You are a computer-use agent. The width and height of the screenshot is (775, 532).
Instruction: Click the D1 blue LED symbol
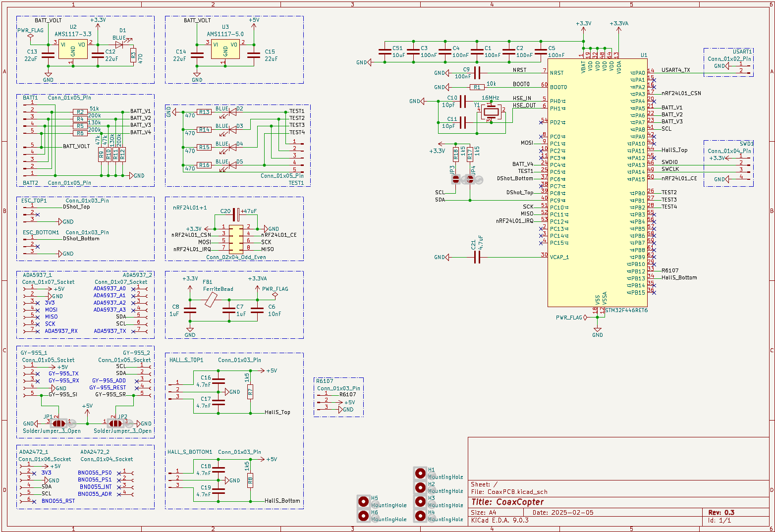119,45
